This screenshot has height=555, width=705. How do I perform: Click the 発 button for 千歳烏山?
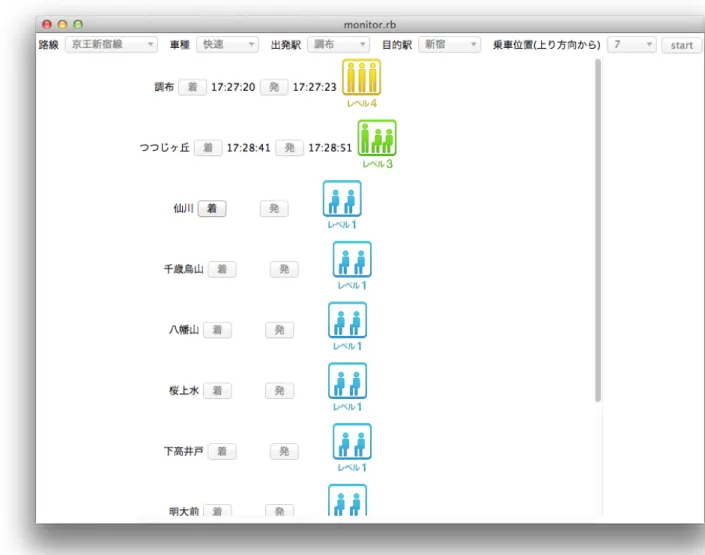284,269
